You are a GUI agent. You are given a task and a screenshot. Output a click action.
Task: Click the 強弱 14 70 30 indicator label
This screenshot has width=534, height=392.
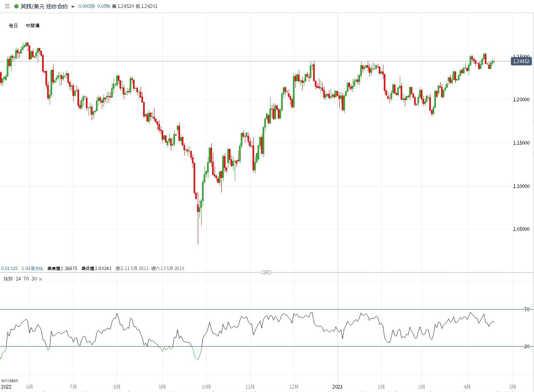(x=20, y=279)
